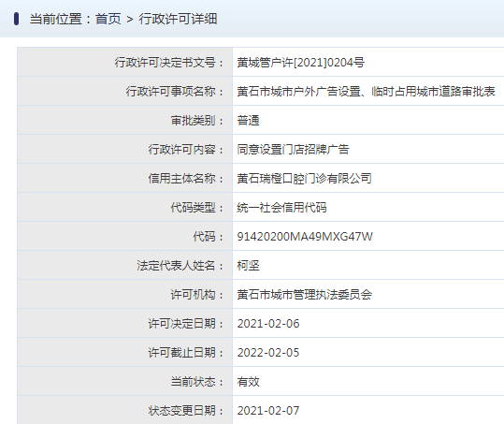This screenshot has height=424, width=504.
Task: Click the 许可机构 label cell
Action: [x=125, y=294]
